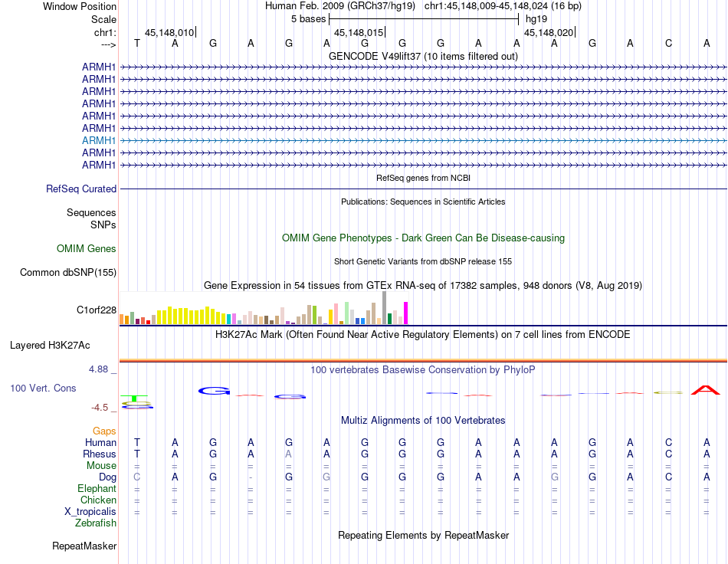Open the H3K27Ac Mark track title
728x564 pixels.
(x=423, y=335)
